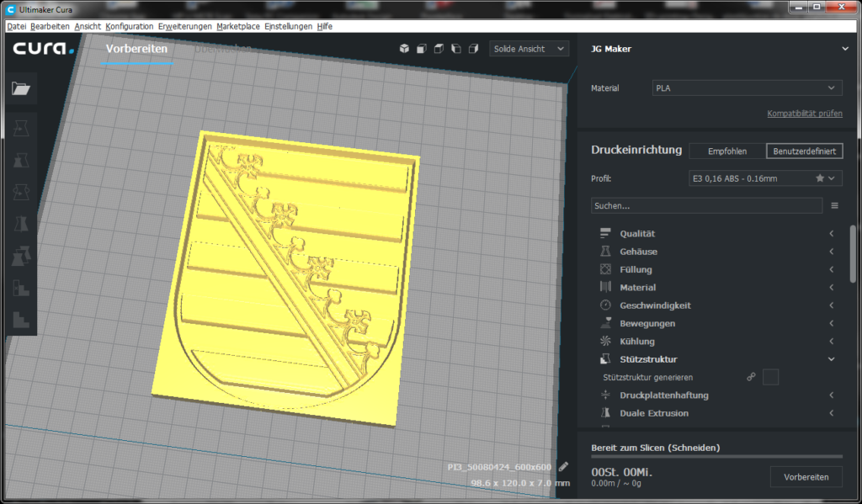Open the Marketplace menu
862x504 pixels.
[x=238, y=26]
